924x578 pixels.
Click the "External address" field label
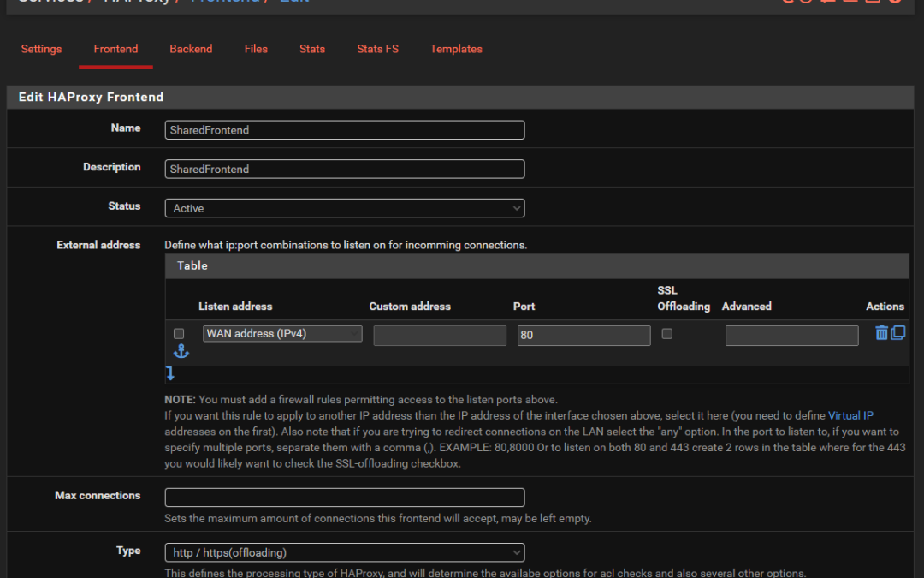[98, 246]
